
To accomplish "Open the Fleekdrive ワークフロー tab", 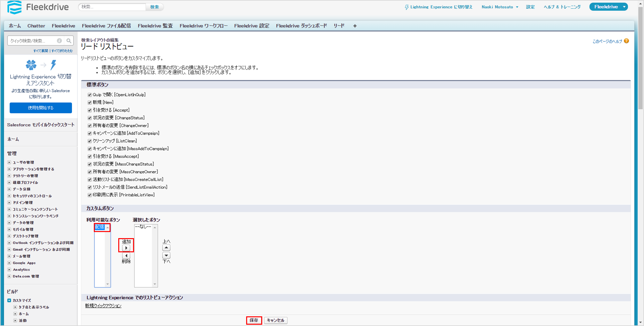I will coord(203,26).
